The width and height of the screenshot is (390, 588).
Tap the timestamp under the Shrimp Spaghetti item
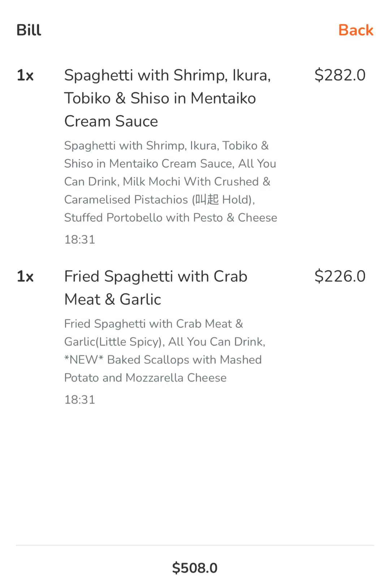click(x=79, y=239)
